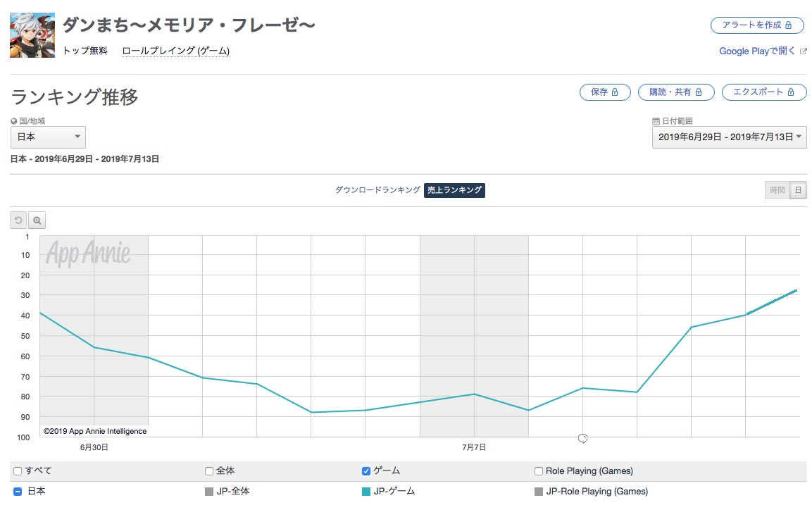Click the DanMachi Memoria Freese app icon
Screen dimensions: 812x505
coord(32,35)
